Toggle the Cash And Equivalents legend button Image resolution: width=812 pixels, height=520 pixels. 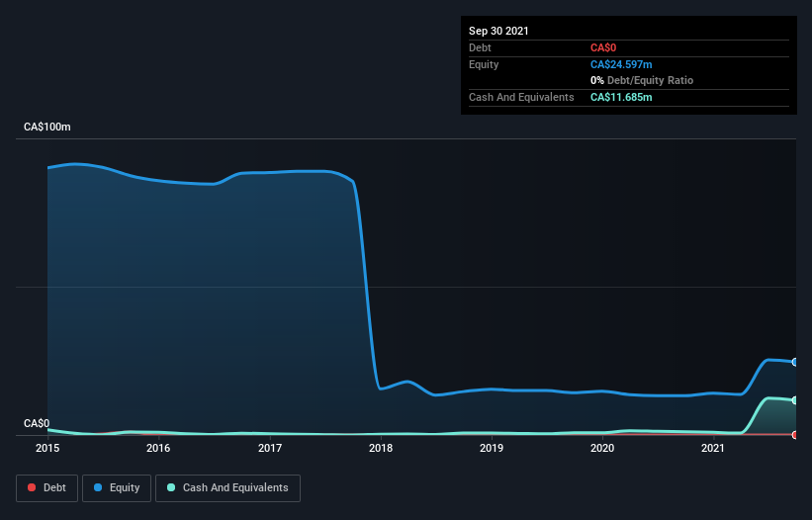click(227, 488)
